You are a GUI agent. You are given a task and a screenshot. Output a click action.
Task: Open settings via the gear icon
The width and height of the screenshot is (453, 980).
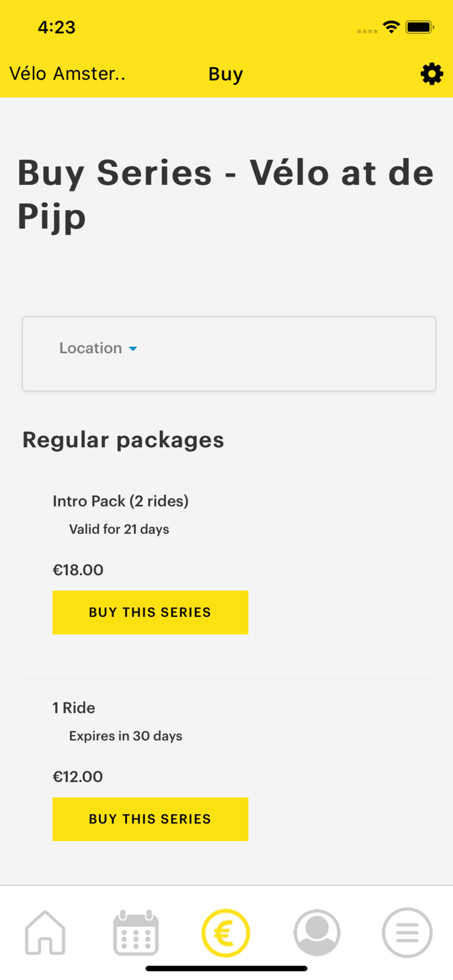pyautogui.click(x=432, y=74)
